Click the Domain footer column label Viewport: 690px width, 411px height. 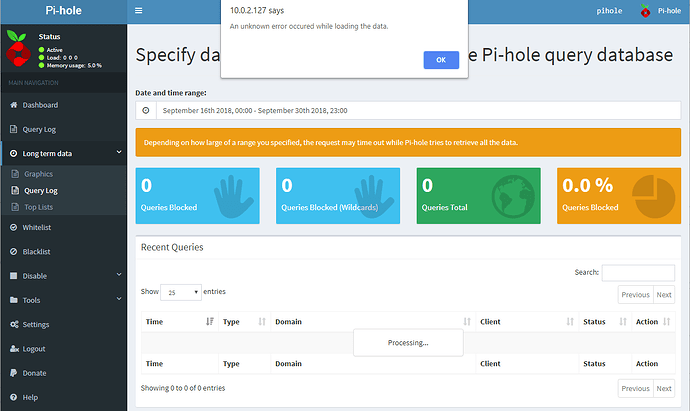point(288,364)
